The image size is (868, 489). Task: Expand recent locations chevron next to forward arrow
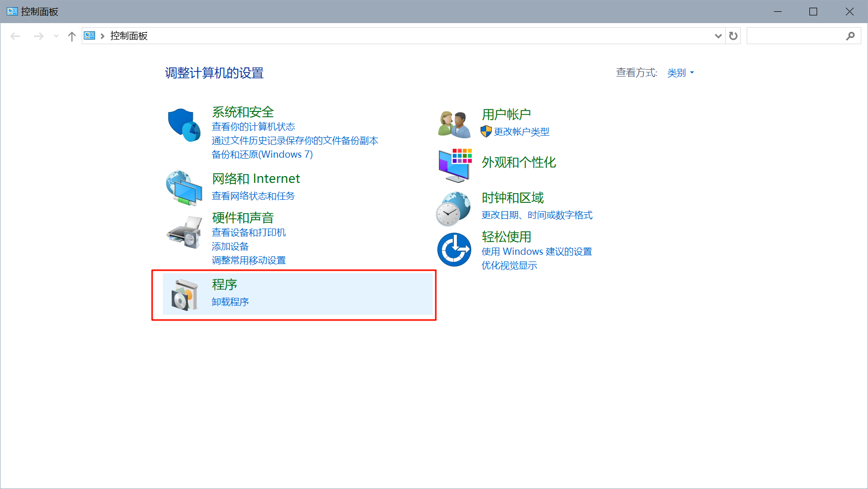[x=56, y=36]
